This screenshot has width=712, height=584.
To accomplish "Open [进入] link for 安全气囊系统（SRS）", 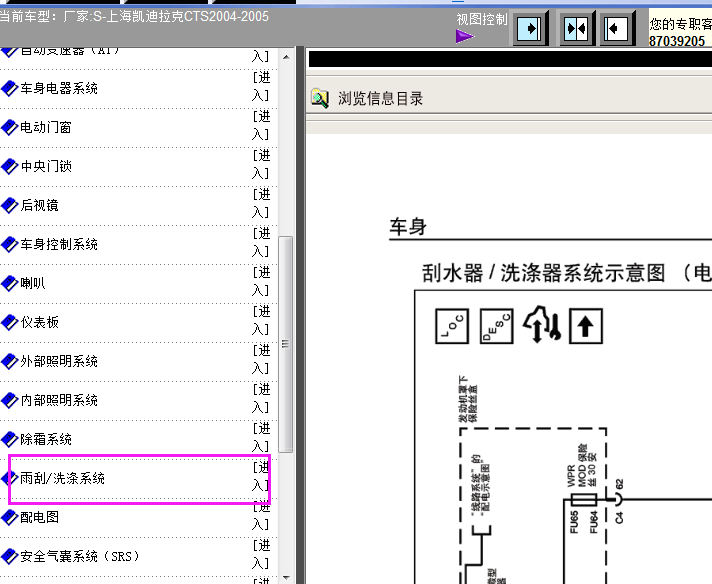I will pyautogui.click(x=262, y=555).
